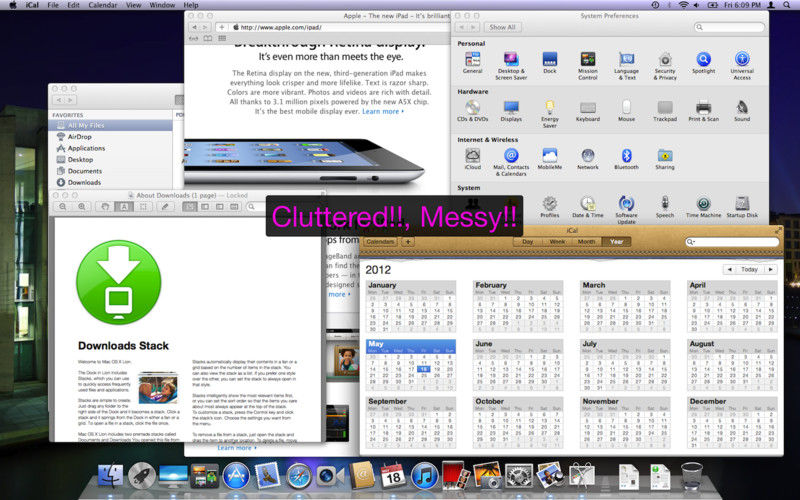The image size is (800, 500).
Task: Open Address Book icon in Dock
Action: click(x=361, y=476)
